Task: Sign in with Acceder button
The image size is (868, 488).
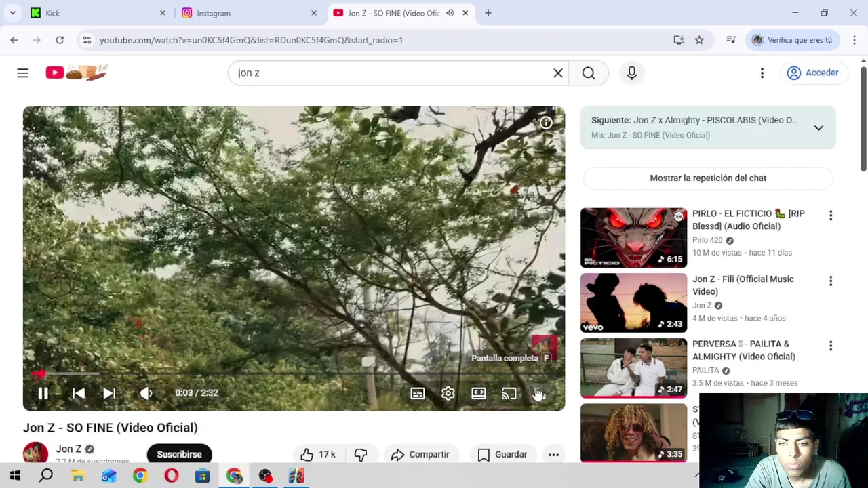Action: pyautogui.click(x=812, y=73)
